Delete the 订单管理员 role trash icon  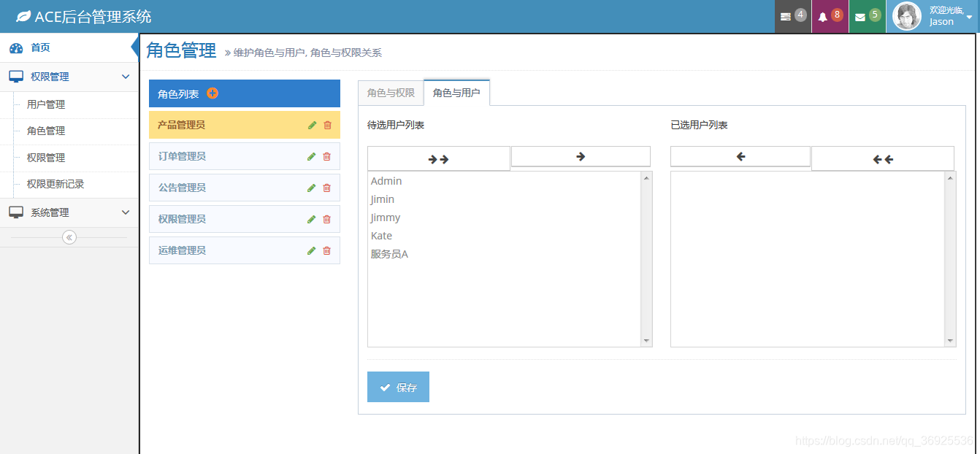coord(326,156)
